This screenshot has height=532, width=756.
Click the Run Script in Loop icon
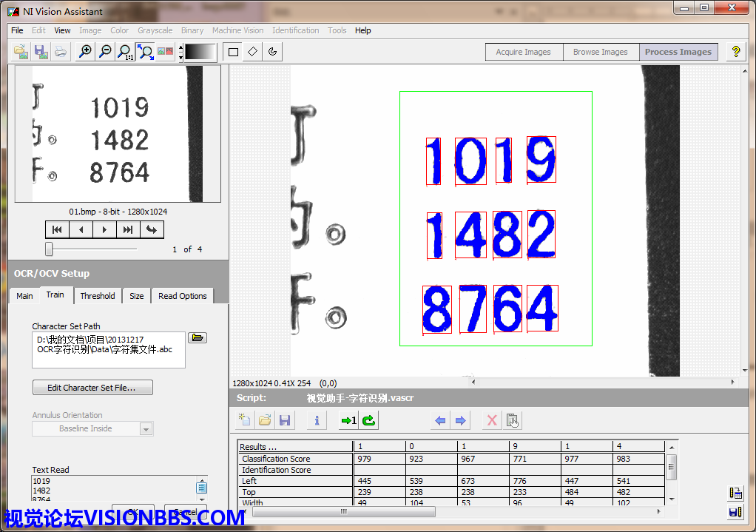coord(368,420)
